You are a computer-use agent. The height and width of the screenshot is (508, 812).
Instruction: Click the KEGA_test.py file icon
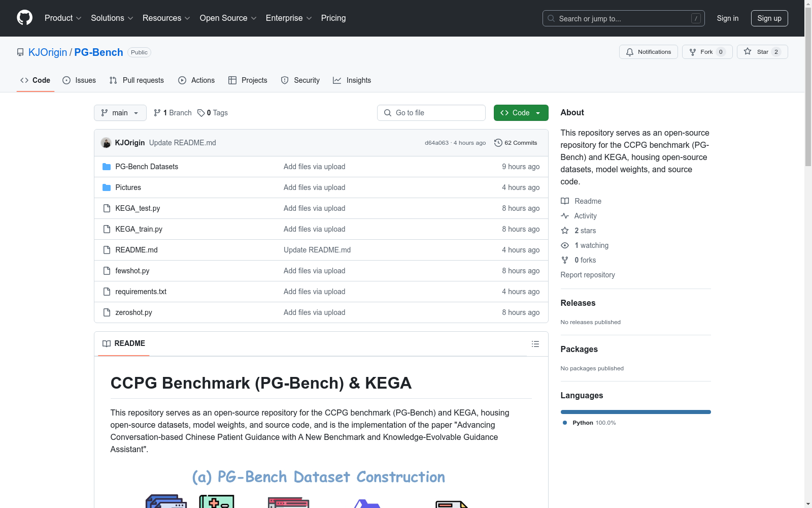(x=107, y=208)
